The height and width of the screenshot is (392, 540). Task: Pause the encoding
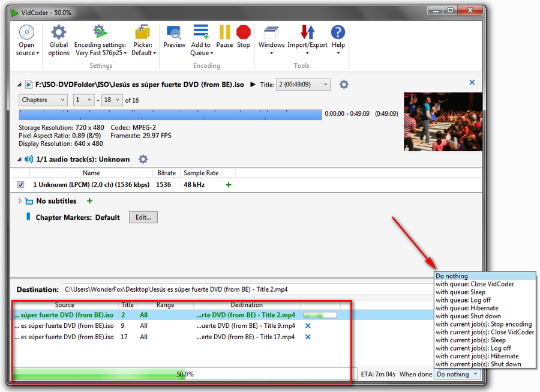pyautogui.click(x=224, y=37)
